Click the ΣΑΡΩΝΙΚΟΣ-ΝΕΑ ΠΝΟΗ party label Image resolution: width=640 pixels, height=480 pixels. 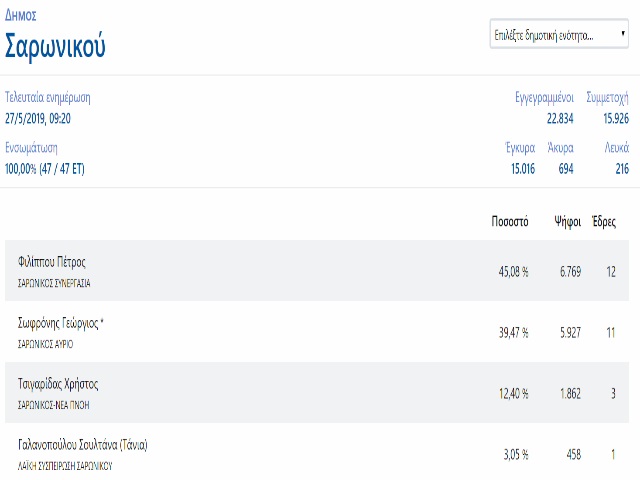pyautogui.click(x=53, y=405)
